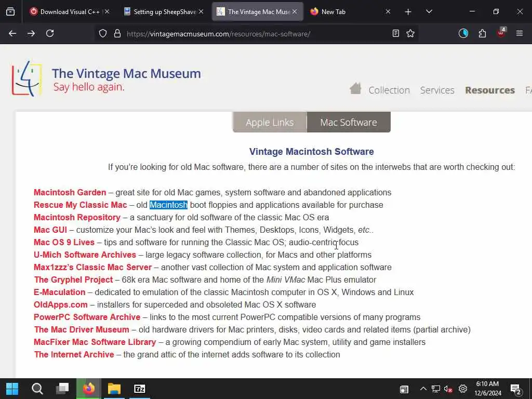The width and height of the screenshot is (532, 399).
Task: Click the highlighted word Macintosh
Action: tap(169, 205)
